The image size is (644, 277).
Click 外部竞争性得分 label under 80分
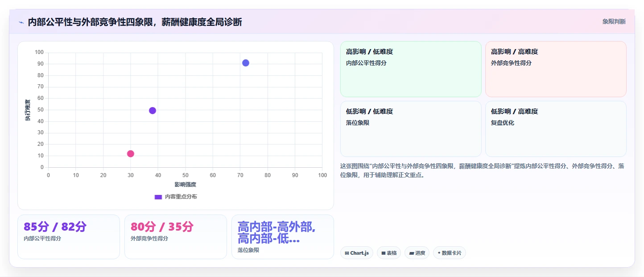[x=149, y=239]
